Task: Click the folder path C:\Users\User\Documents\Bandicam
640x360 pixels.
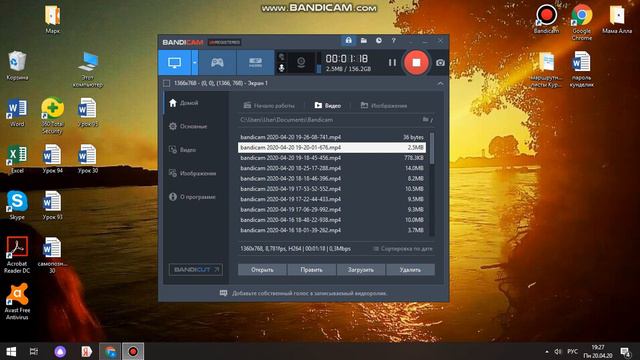Action: tap(287, 120)
